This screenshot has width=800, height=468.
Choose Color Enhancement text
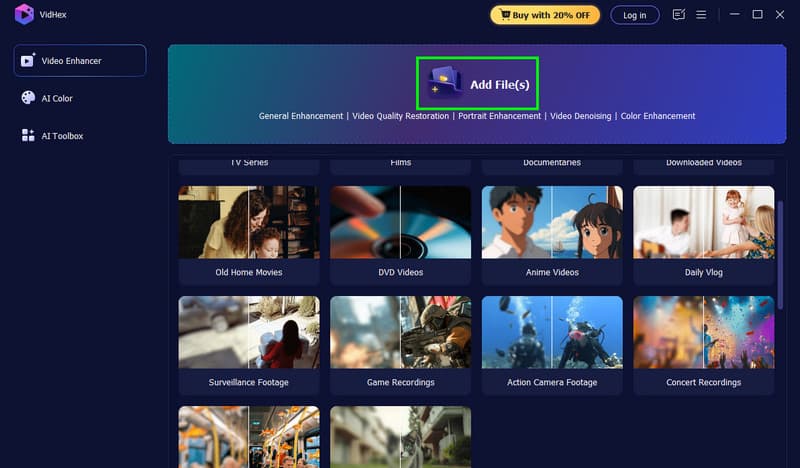(x=658, y=116)
